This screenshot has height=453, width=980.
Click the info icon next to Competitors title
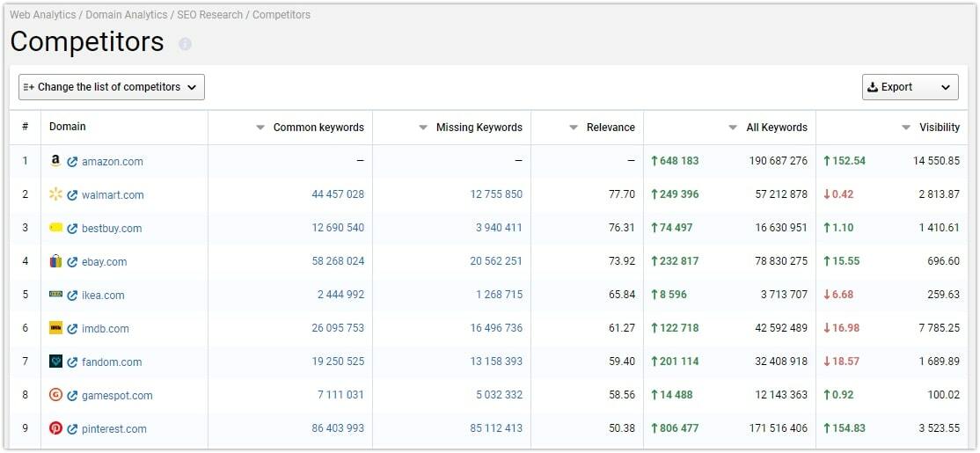[x=185, y=44]
